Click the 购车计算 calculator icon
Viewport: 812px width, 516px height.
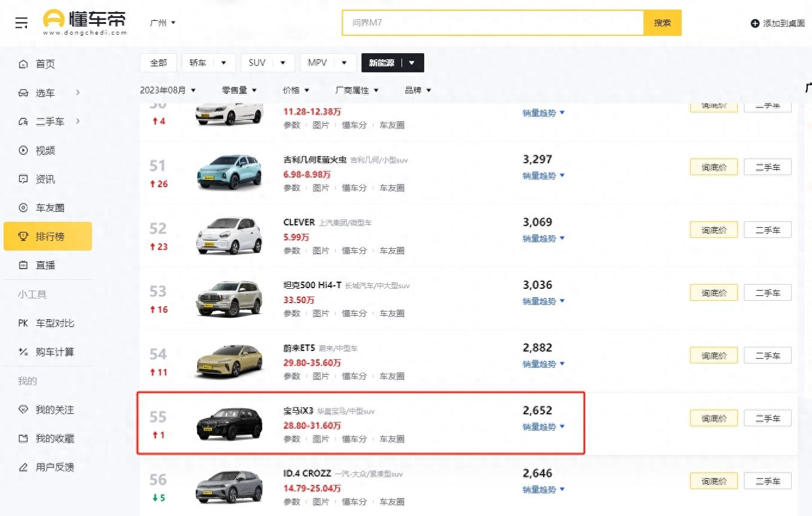pyautogui.click(x=23, y=352)
